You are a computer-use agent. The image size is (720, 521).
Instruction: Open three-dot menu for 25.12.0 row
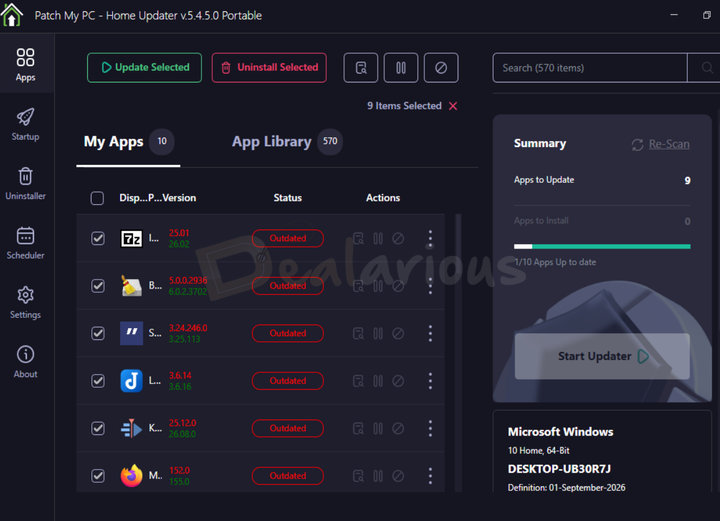pos(430,429)
